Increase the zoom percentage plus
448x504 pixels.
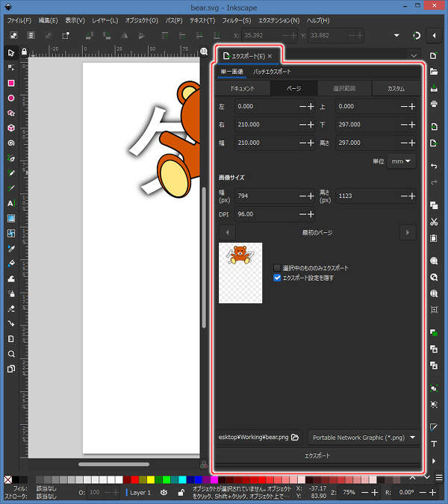[x=374, y=493]
